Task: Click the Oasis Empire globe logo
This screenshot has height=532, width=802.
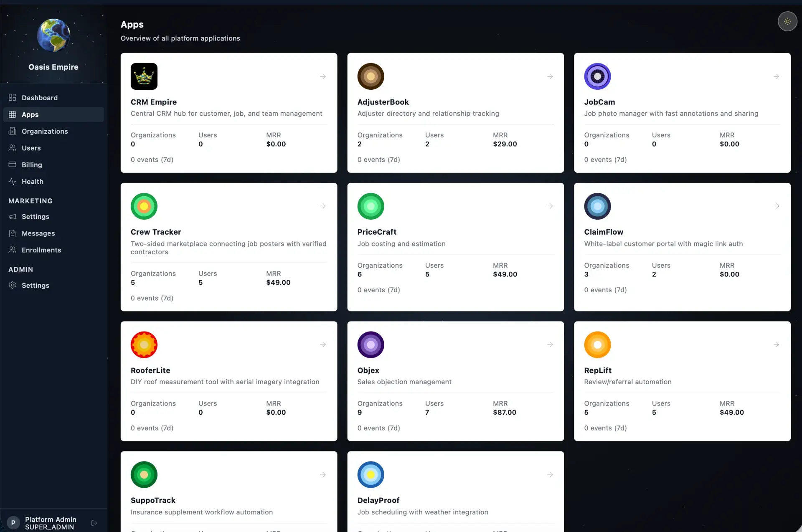Action: pyautogui.click(x=53, y=35)
